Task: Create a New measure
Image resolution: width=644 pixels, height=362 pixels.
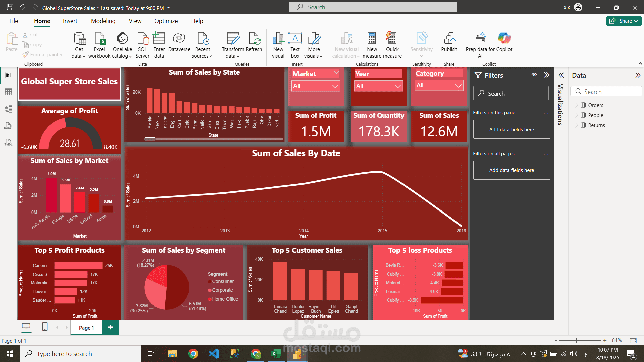Action: (x=372, y=45)
